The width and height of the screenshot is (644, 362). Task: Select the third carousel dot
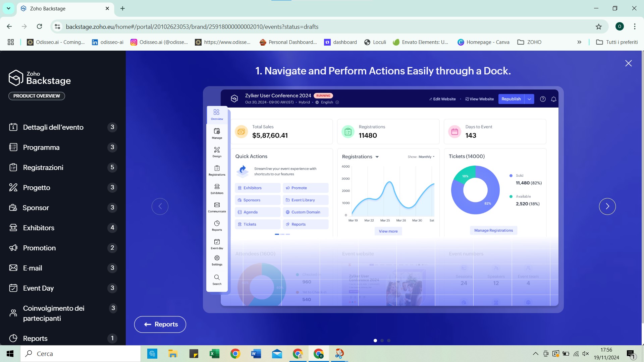click(x=388, y=341)
